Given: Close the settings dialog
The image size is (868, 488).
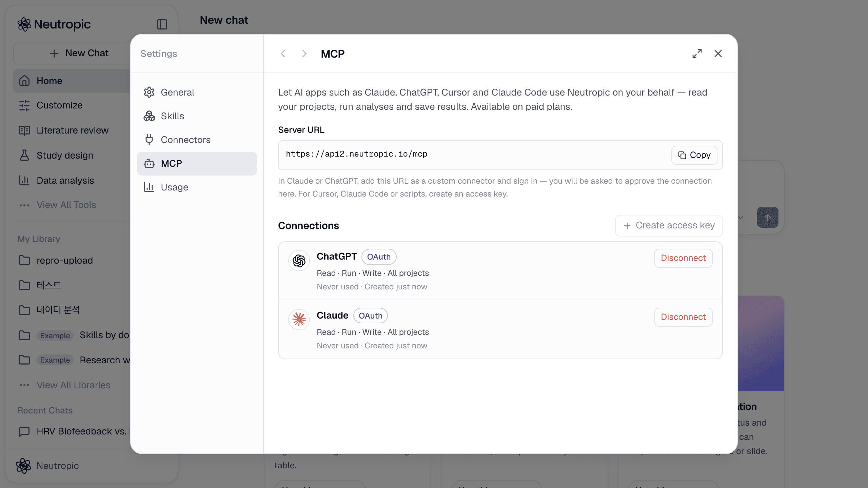Looking at the screenshot, I should point(718,54).
